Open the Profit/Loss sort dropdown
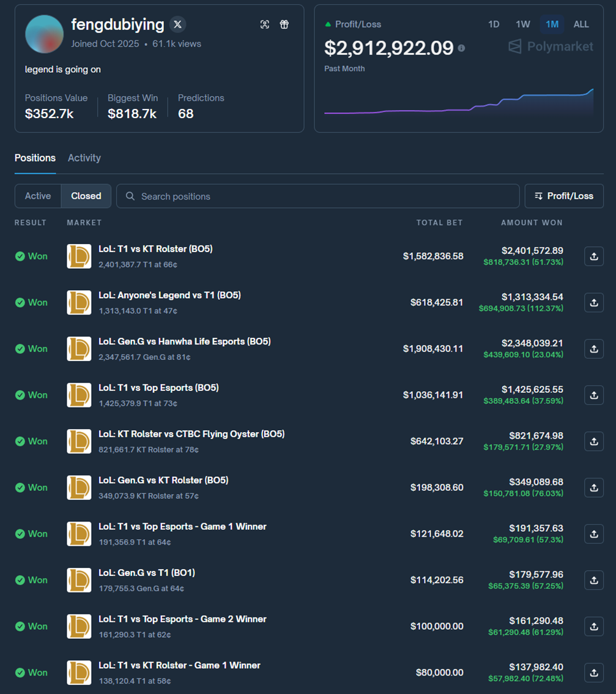This screenshot has width=616, height=694. [563, 196]
